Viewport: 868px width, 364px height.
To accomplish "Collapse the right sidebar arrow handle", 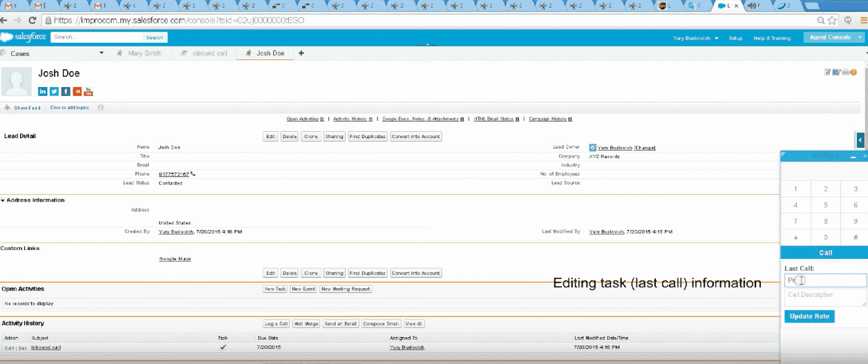I will pos(860,140).
